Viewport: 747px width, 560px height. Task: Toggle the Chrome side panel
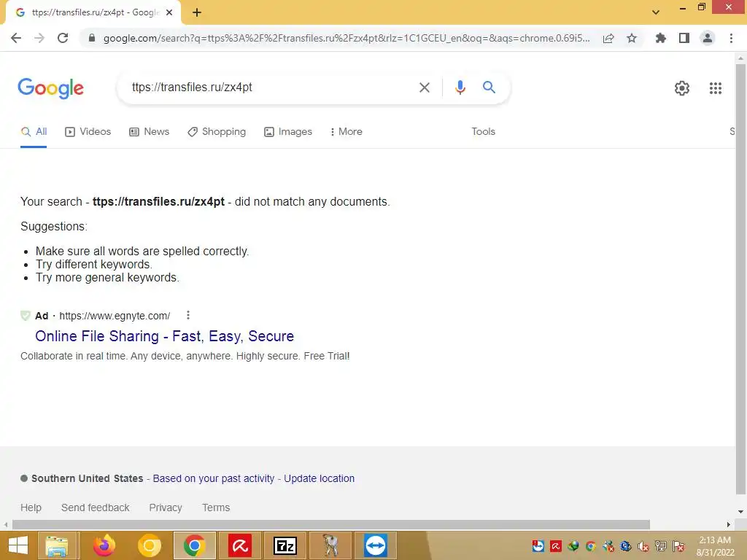tap(684, 38)
